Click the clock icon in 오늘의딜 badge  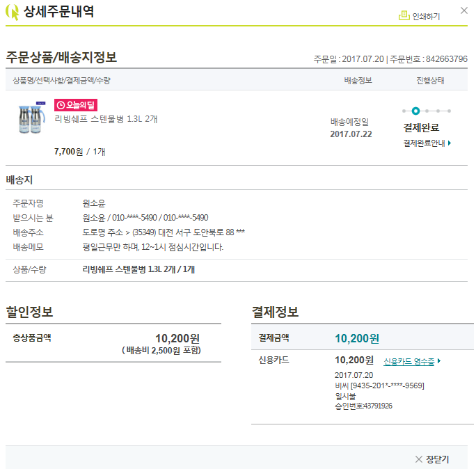point(61,105)
